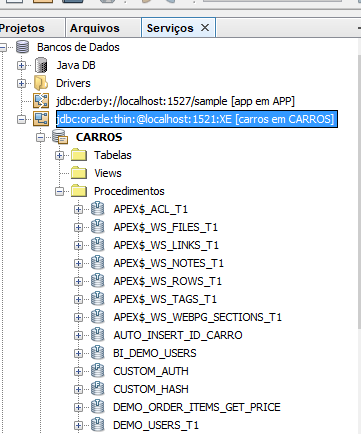Select the Procedimentos label

click(x=129, y=191)
